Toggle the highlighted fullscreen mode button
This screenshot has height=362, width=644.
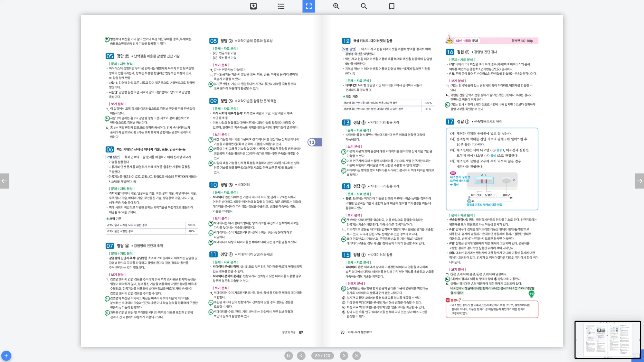click(308, 6)
